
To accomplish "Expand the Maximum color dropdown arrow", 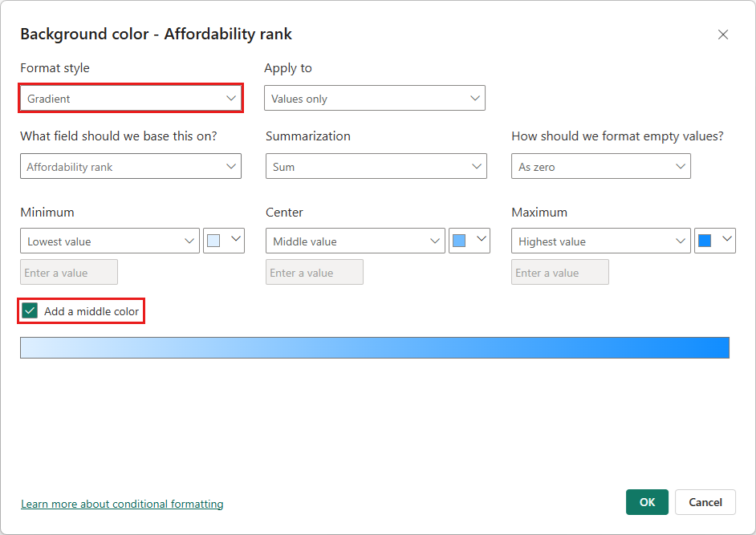I will click(725, 241).
